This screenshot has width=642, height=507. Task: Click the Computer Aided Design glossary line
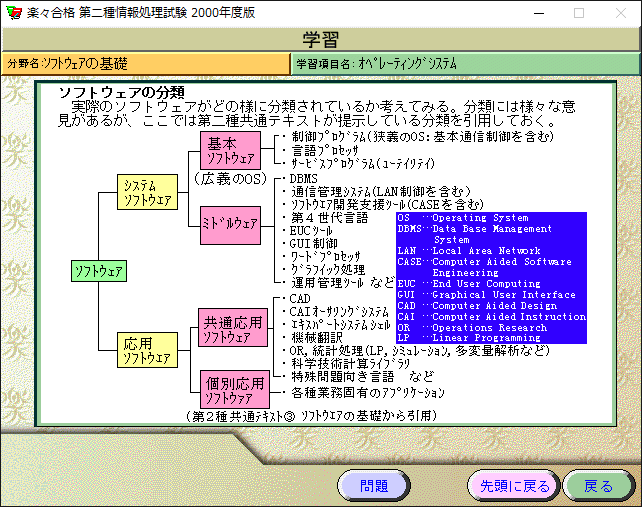pos(477,306)
